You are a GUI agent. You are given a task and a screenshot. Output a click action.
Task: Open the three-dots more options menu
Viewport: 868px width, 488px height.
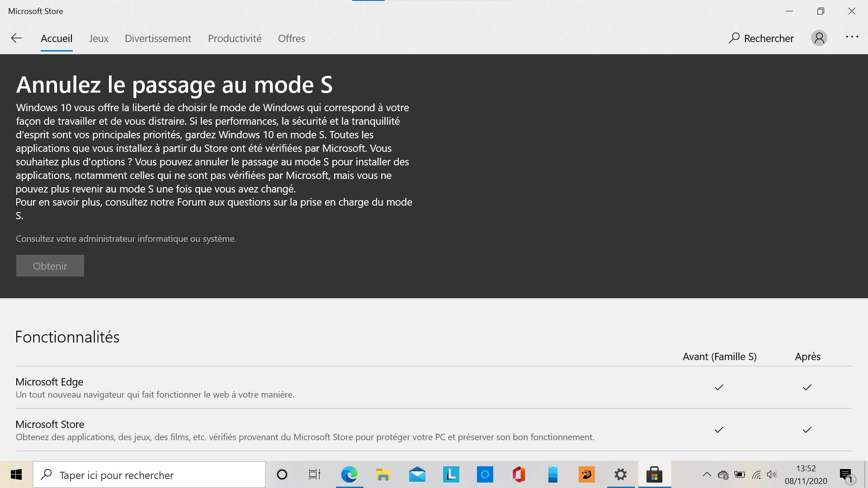coord(852,37)
